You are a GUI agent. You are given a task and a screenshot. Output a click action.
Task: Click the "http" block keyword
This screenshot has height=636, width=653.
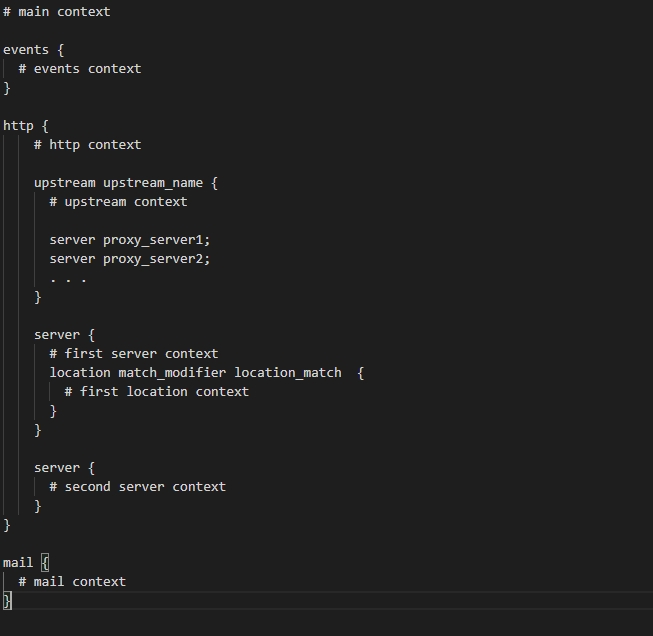point(18,126)
